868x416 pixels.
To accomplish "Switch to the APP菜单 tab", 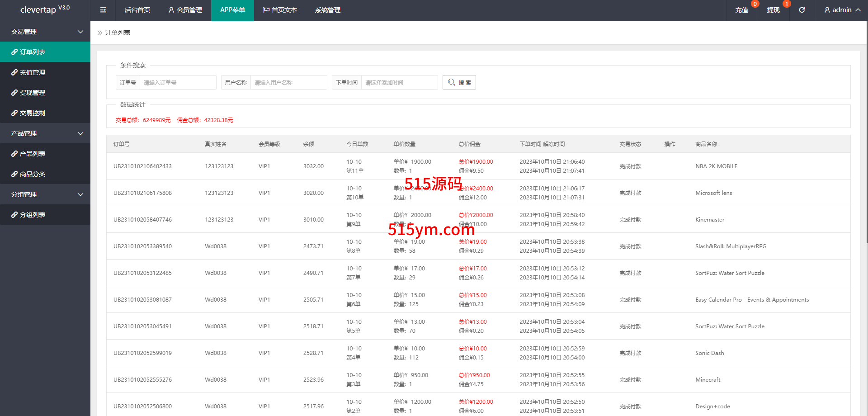I will pyautogui.click(x=232, y=10).
